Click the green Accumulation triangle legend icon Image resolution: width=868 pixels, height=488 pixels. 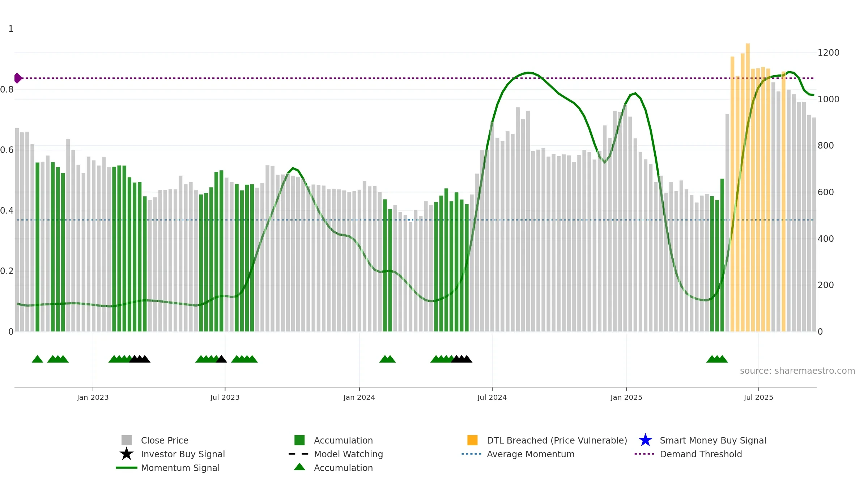click(x=299, y=467)
